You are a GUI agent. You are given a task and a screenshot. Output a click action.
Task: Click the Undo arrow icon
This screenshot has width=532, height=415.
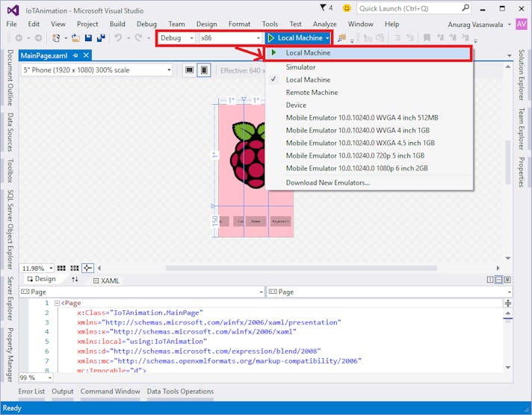tap(118, 37)
